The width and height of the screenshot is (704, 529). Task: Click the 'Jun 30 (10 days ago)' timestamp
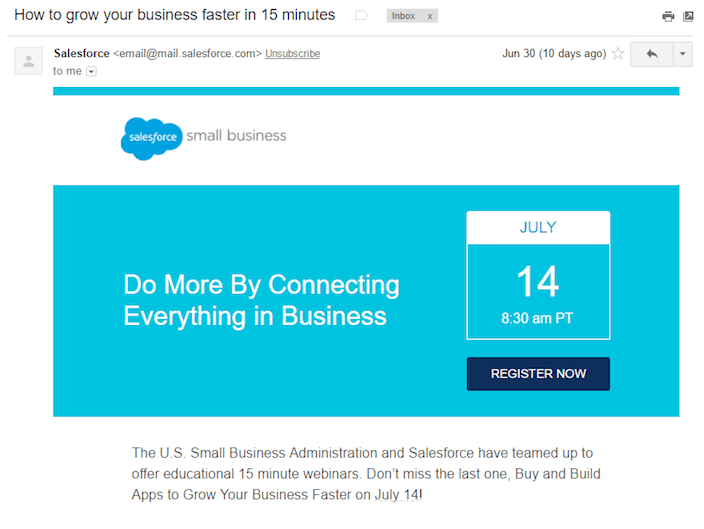point(554,53)
